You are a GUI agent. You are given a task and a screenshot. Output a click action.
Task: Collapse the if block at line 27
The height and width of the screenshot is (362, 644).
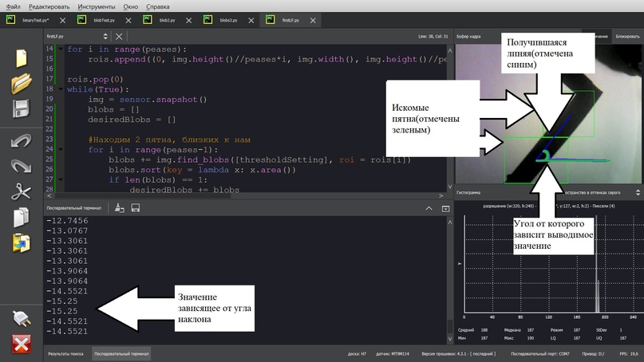(x=61, y=179)
